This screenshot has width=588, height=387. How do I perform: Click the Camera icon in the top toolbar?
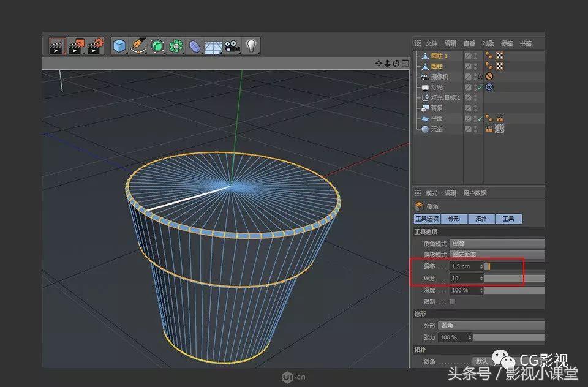[232, 45]
